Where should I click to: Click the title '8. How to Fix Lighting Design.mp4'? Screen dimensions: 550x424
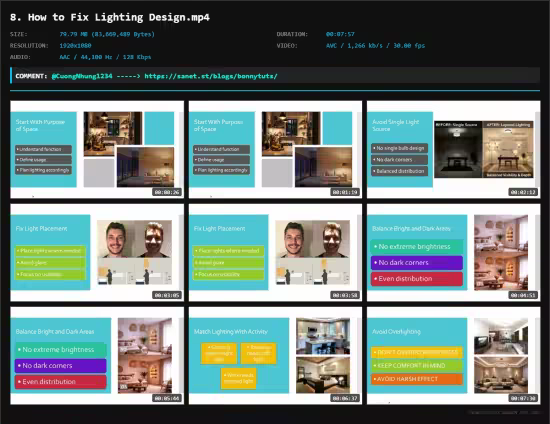110,17
